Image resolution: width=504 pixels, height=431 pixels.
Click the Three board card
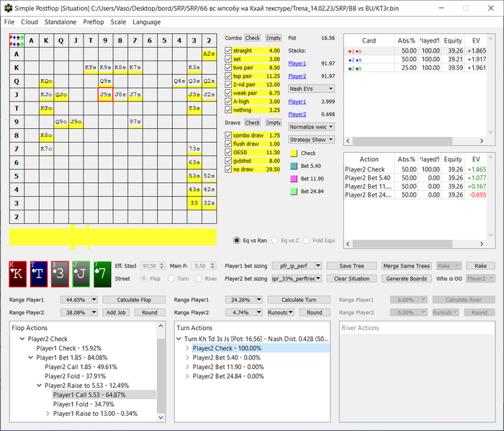pyautogui.click(x=60, y=275)
